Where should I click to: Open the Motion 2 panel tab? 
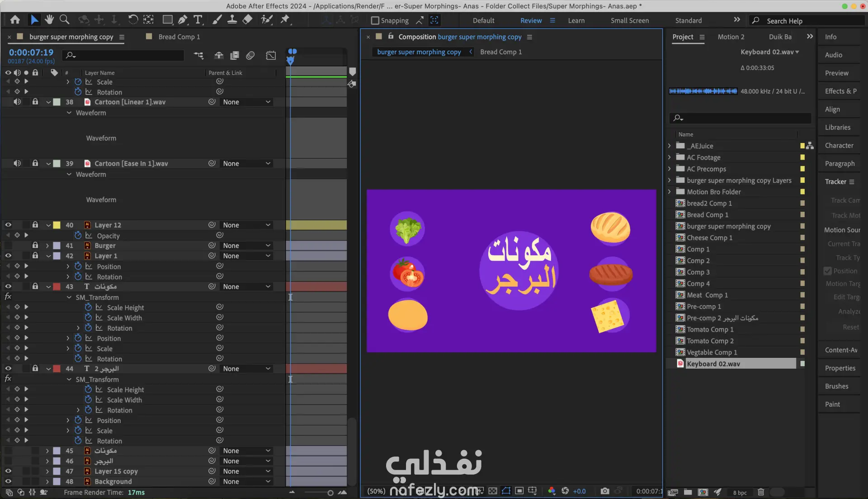coord(731,37)
